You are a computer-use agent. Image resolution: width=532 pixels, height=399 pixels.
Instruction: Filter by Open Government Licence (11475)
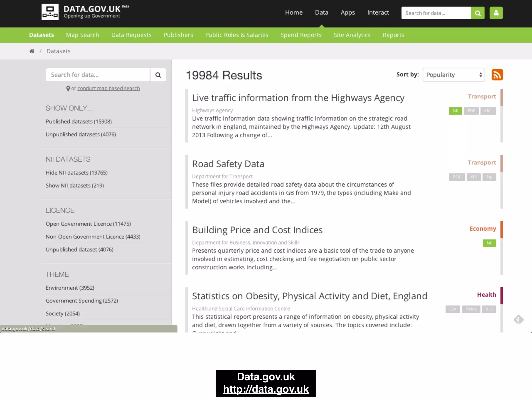(88, 224)
